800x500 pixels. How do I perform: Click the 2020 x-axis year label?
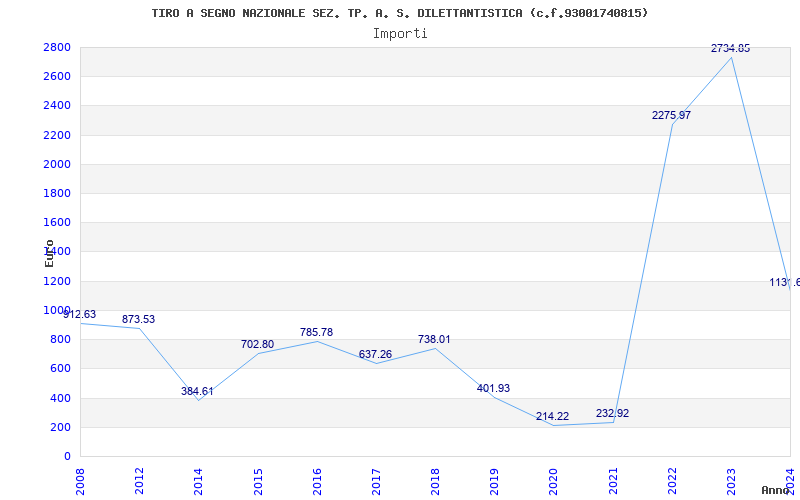[x=553, y=479]
